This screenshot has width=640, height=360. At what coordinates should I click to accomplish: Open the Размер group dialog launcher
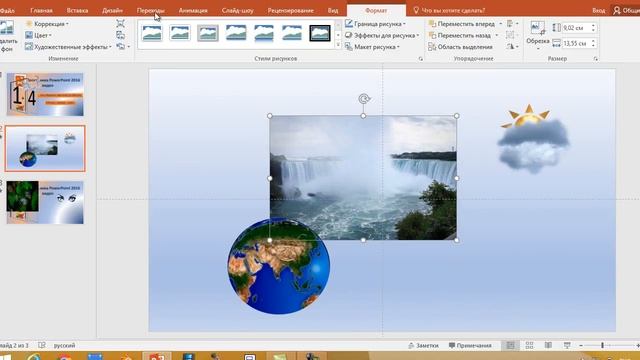(x=596, y=59)
